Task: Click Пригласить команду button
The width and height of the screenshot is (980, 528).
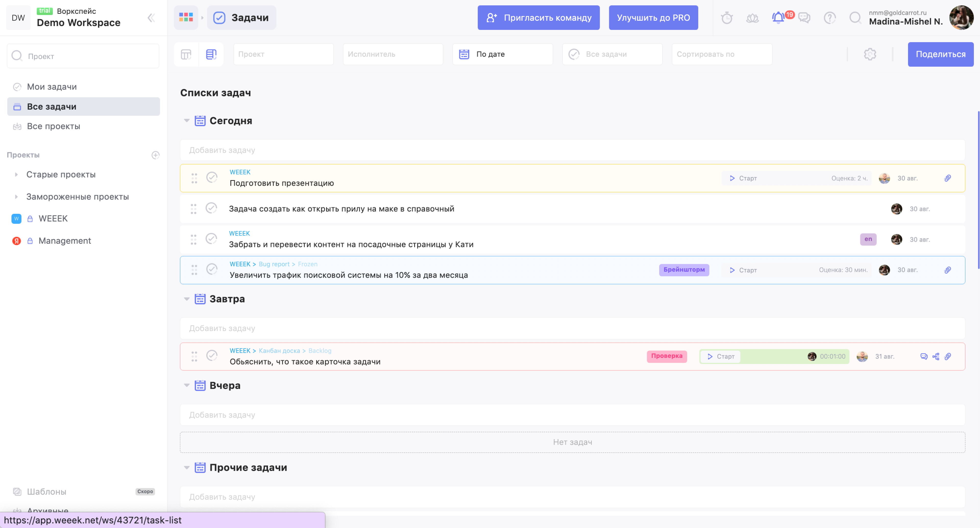Action: (538, 18)
